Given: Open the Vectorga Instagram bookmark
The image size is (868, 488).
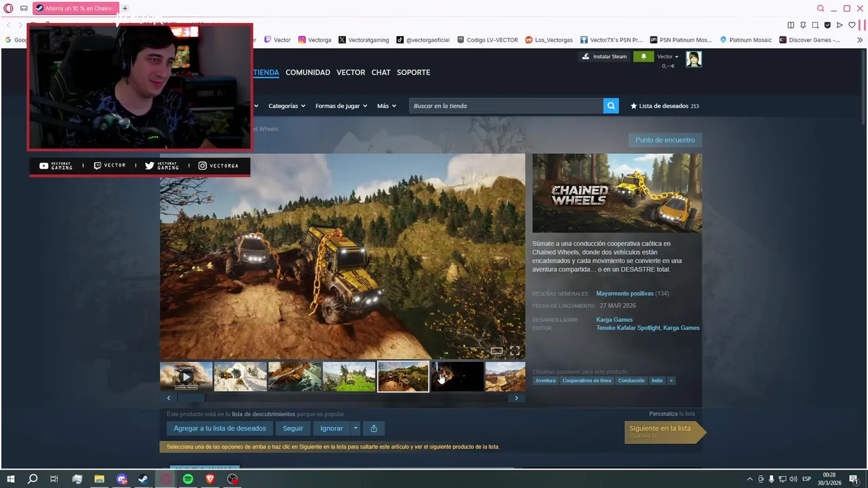Looking at the screenshot, I should click(x=315, y=40).
